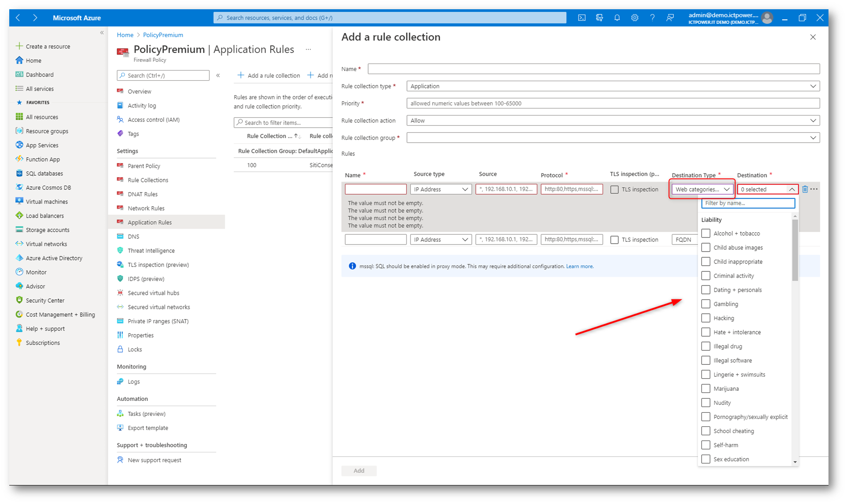Open Rule Collections in Settings menu

148,180
